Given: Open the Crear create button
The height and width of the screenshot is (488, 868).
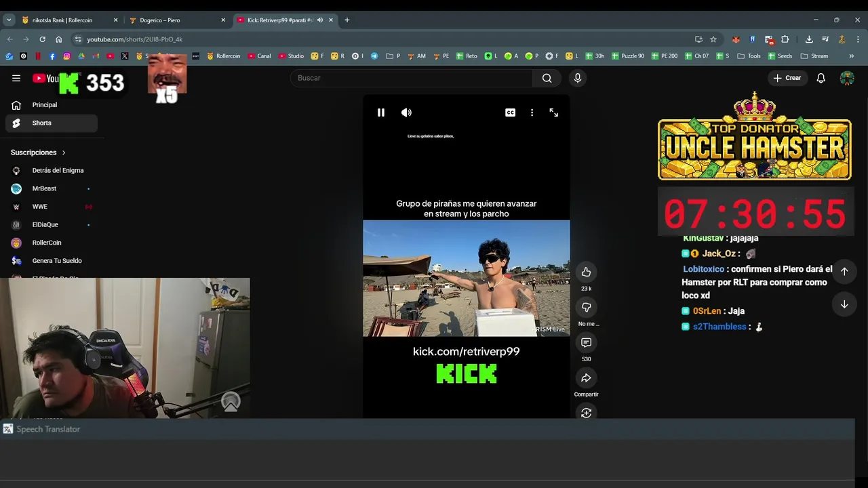Looking at the screenshot, I should point(787,78).
